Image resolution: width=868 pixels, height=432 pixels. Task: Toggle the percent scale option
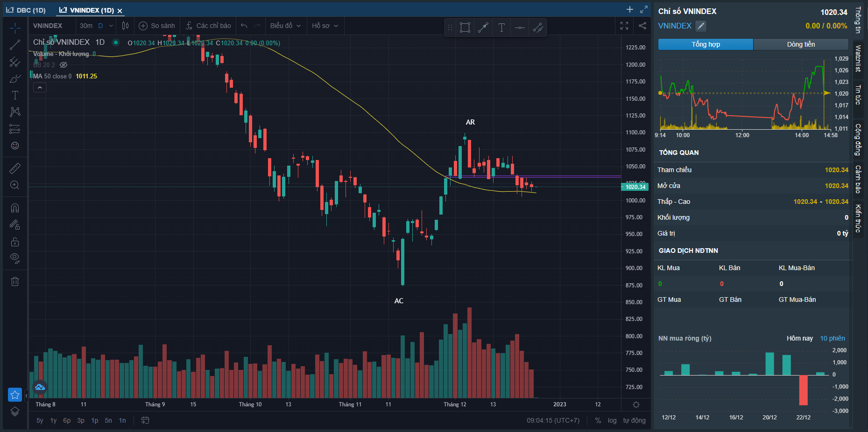click(598, 420)
